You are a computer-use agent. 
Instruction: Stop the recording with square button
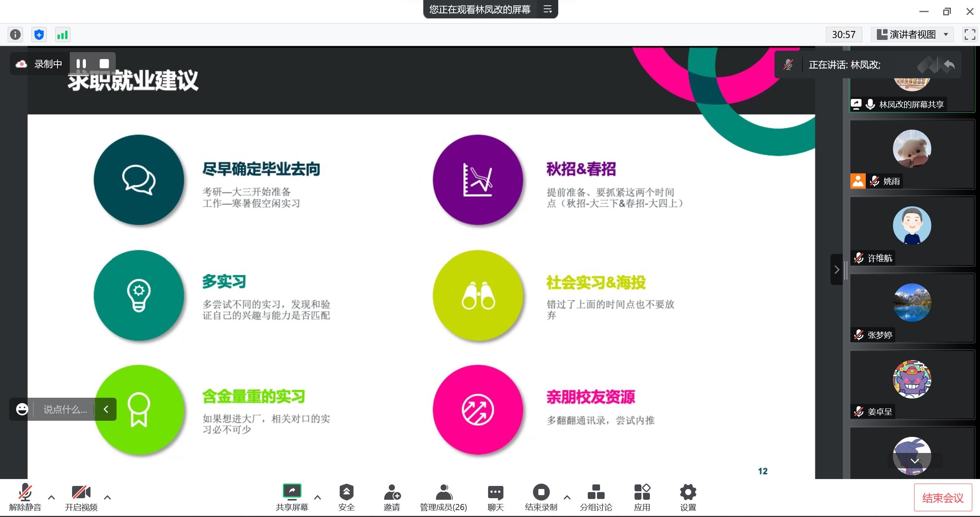(104, 64)
